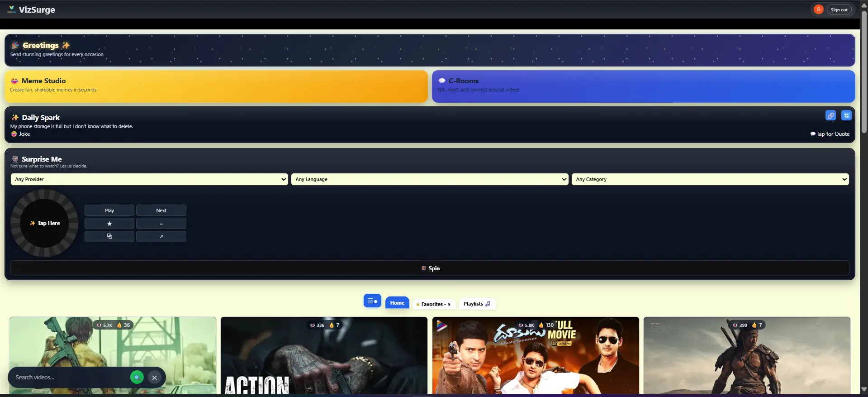Click the vertical scrollbar thumb
The width and height of the screenshot is (868, 397).
(x=864, y=72)
